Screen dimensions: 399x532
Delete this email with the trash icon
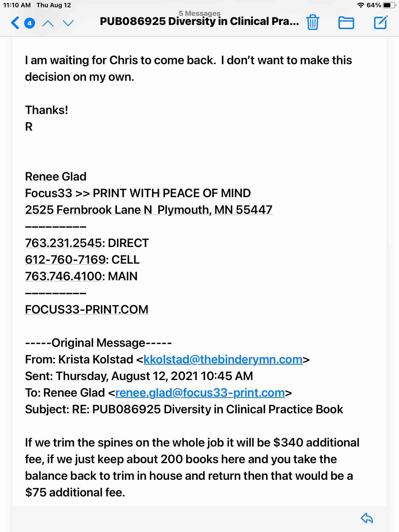[x=312, y=23]
